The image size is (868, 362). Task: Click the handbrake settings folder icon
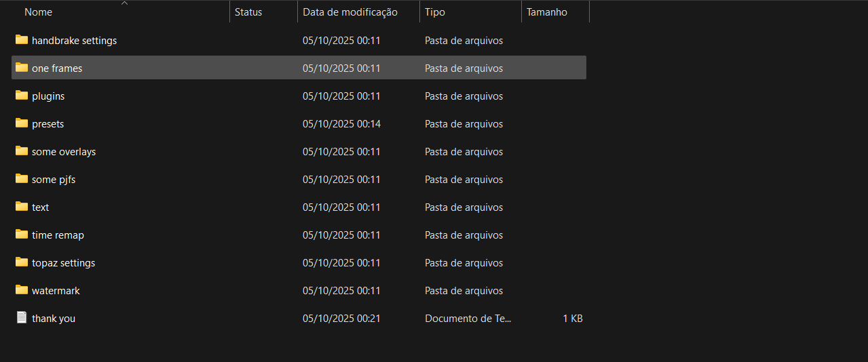(22, 40)
